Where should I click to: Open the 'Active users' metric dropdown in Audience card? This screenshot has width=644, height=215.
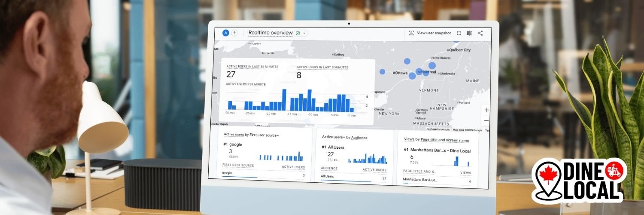[334, 137]
